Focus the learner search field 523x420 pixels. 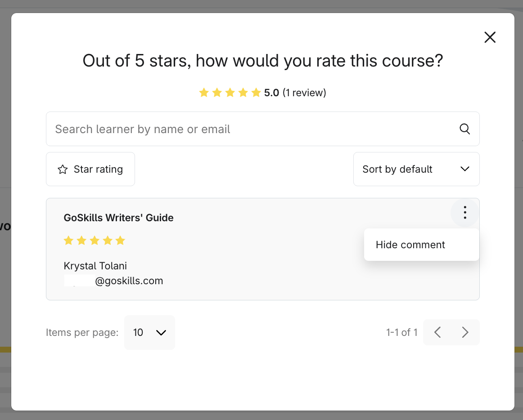coord(262,129)
